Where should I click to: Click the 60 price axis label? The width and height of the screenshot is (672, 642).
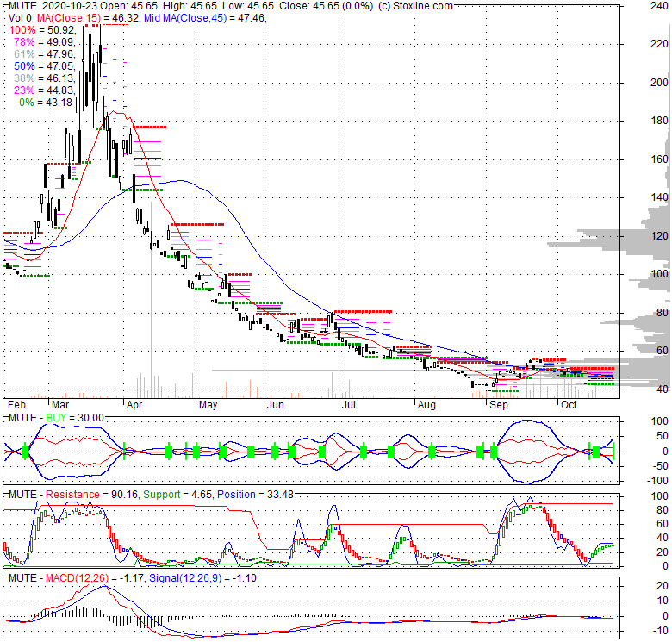pos(663,351)
